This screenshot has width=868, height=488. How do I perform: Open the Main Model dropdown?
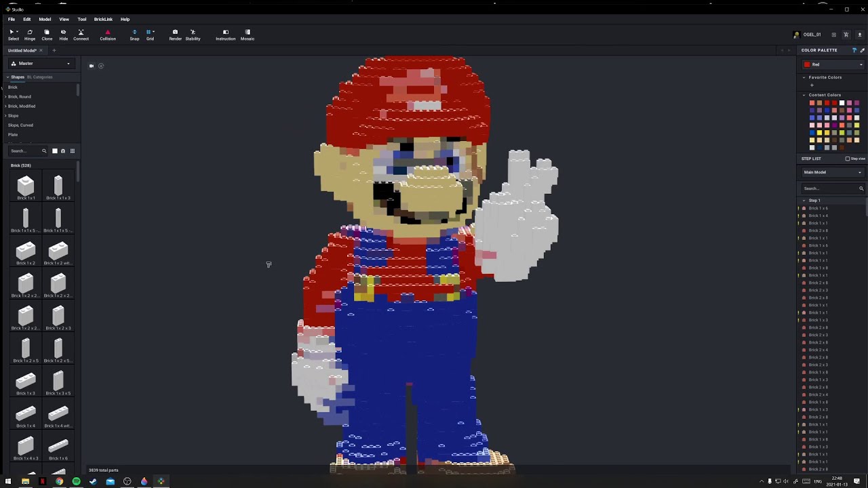tap(833, 172)
